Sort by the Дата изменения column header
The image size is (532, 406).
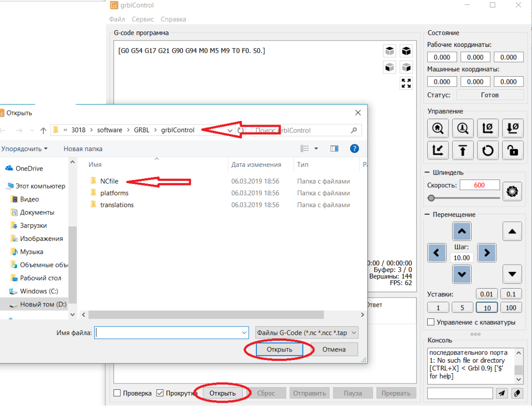click(256, 165)
